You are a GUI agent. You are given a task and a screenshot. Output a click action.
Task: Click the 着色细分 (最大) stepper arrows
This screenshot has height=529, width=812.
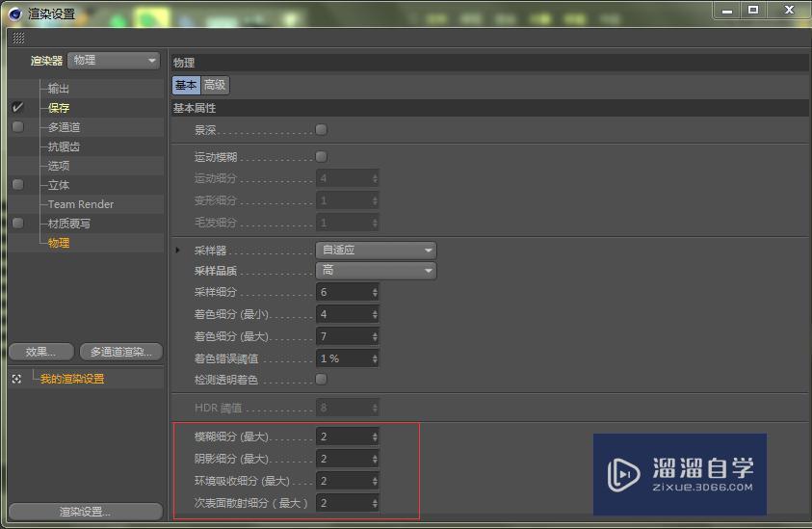click(375, 336)
